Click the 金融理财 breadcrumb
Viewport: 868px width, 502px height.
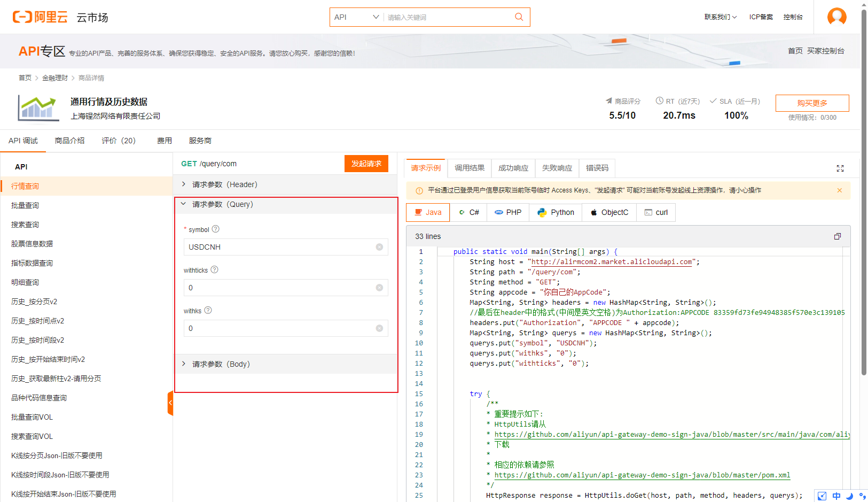pos(55,78)
